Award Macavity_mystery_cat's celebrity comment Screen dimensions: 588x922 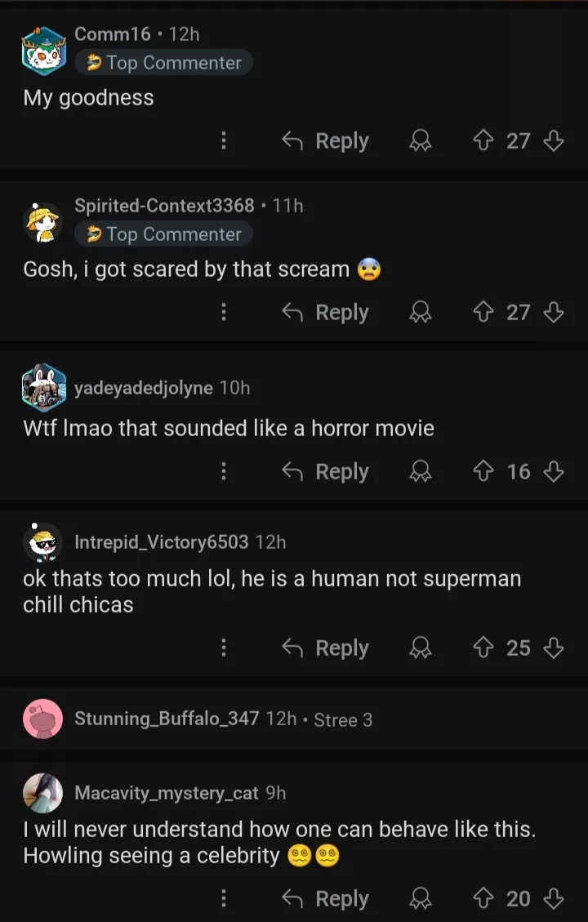coord(421,899)
